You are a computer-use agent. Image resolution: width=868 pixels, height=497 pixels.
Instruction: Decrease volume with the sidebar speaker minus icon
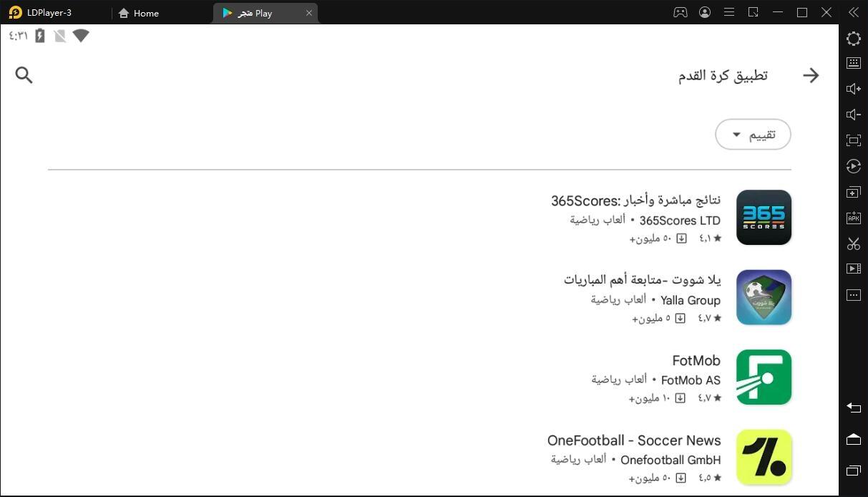(853, 115)
